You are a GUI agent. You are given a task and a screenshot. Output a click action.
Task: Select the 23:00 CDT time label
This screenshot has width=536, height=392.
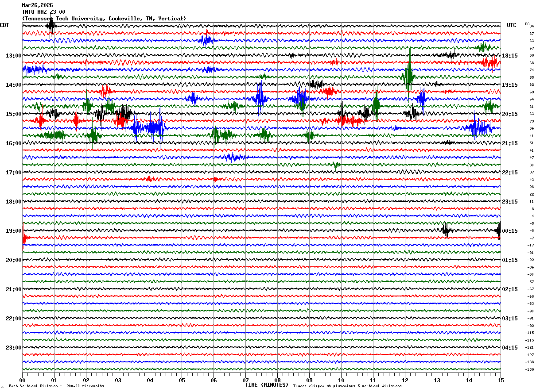point(13,348)
